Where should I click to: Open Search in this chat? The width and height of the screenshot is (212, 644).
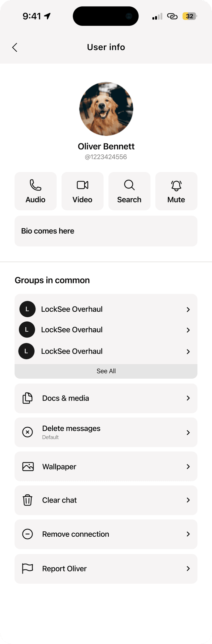[129, 191]
